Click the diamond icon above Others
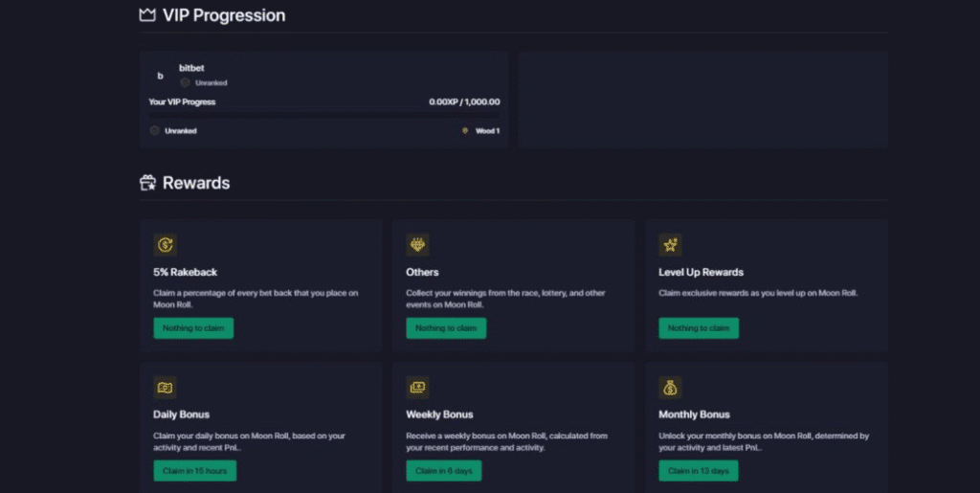980x493 pixels. [x=418, y=245]
